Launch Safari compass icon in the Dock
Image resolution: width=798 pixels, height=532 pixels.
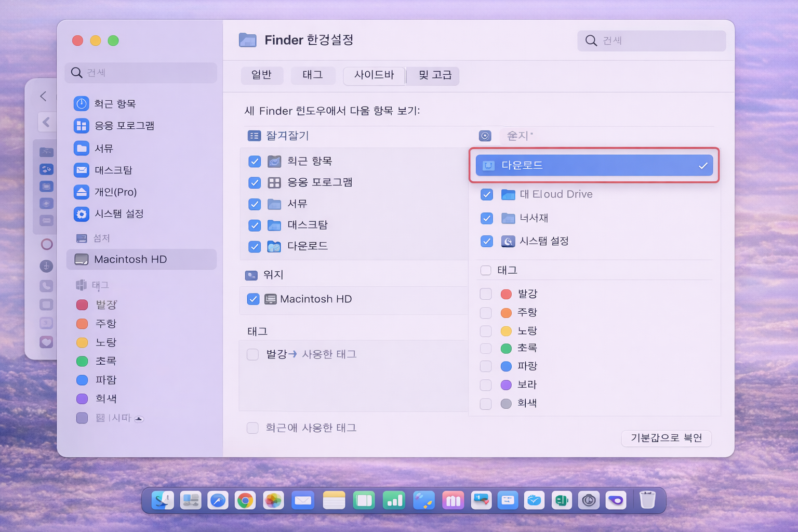[218, 500]
